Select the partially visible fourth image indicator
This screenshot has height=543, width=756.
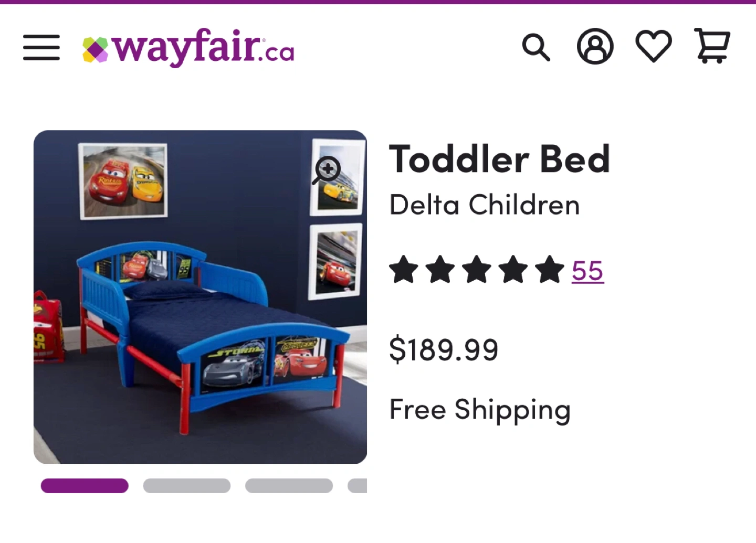click(358, 486)
